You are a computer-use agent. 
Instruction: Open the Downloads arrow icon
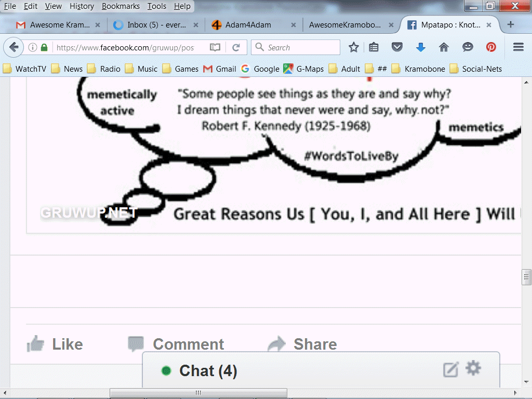point(421,47)
